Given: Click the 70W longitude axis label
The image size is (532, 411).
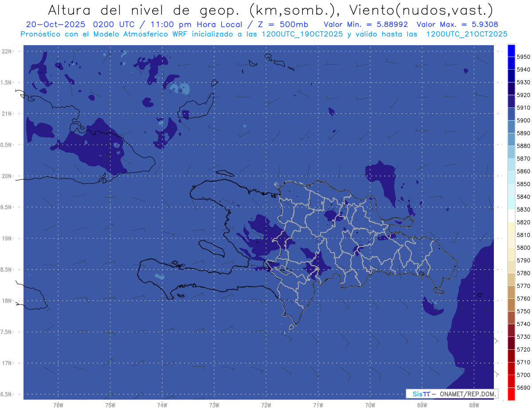Looking at the screenshot, I should pyautogui.click(x=370, y=405).
